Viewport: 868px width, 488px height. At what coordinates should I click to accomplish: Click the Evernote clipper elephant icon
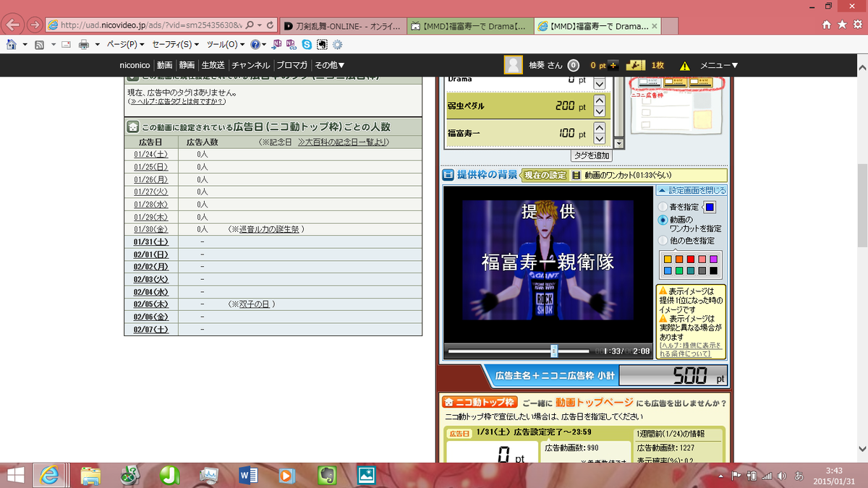pos(322,44)
